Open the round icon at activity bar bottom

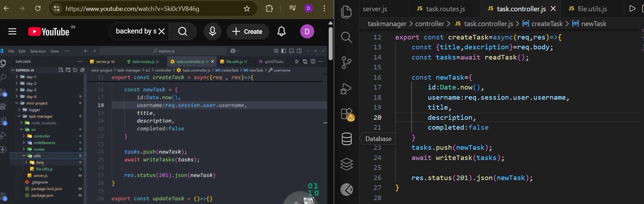click(x=346, y=189)
